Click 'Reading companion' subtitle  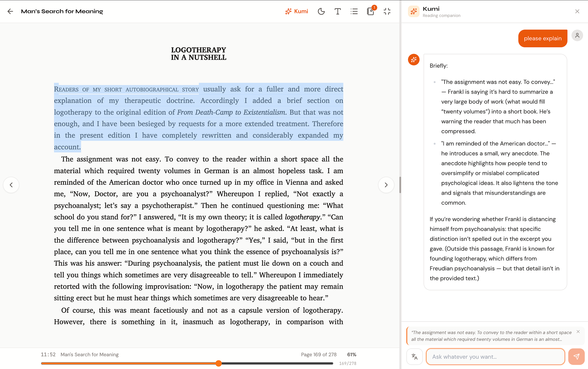point(441,15)
